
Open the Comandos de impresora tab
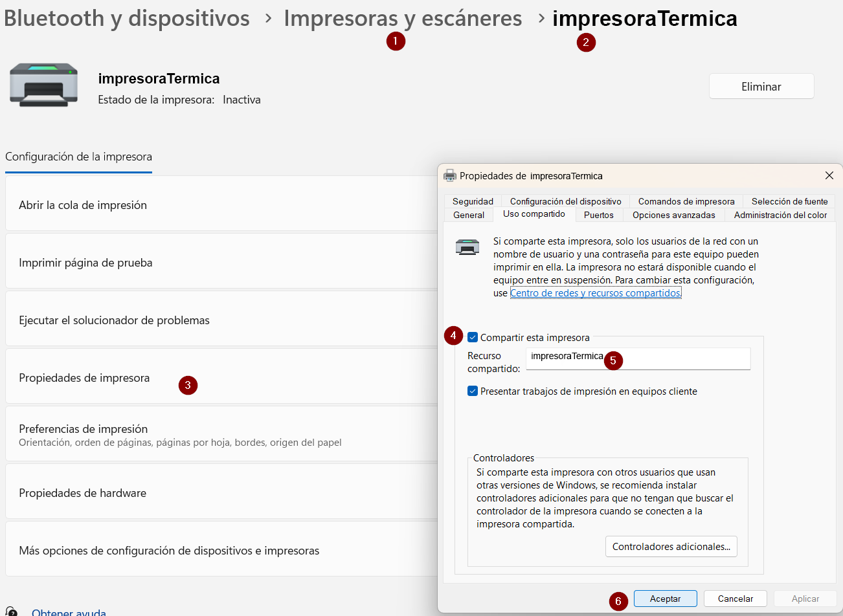[686, 201]
